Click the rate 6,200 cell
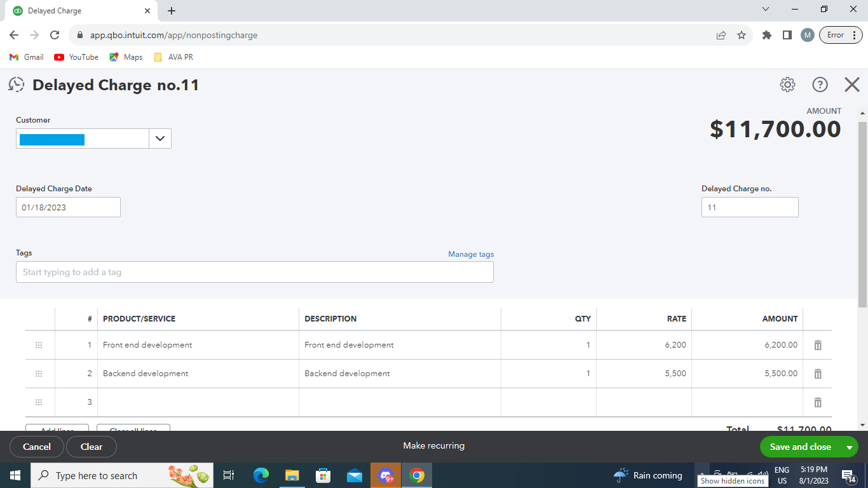The width and height of the screenshot is (868, 488). coord(644,345)
